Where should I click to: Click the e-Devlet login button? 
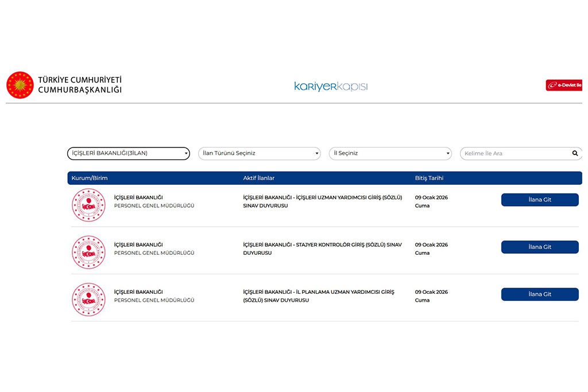click(564, 85)
